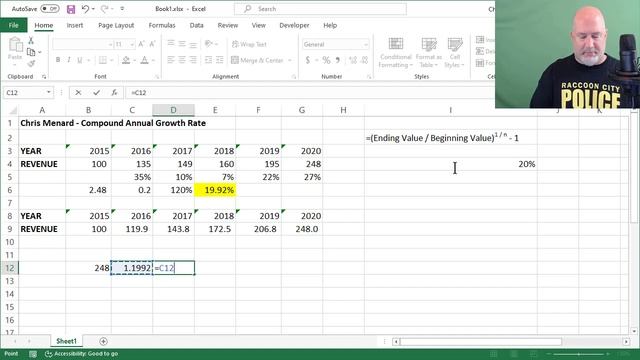
Task: Click the Save icon in title bar
Action: point(71,9)
